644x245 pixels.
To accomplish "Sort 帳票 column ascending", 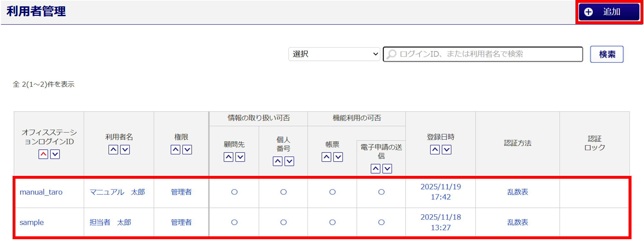I will tap(326, 157).
